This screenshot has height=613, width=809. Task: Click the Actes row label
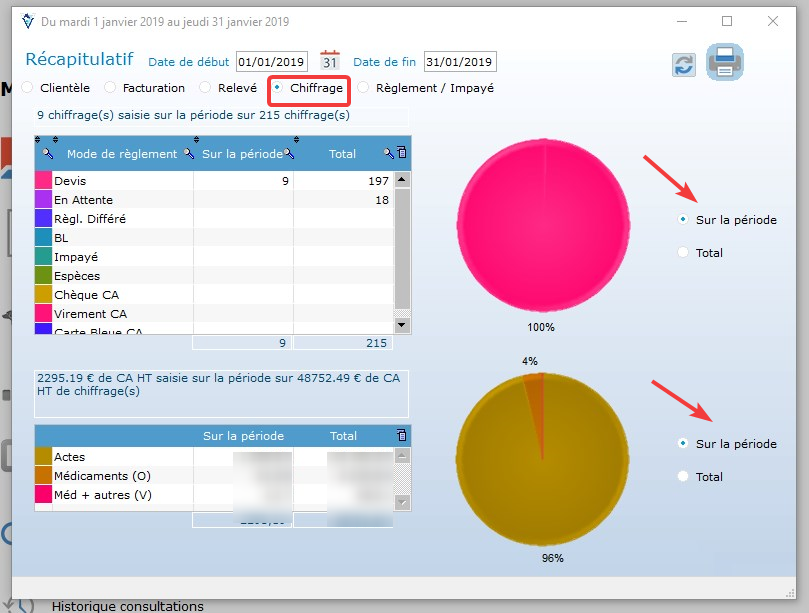click(x=70, y=457)
